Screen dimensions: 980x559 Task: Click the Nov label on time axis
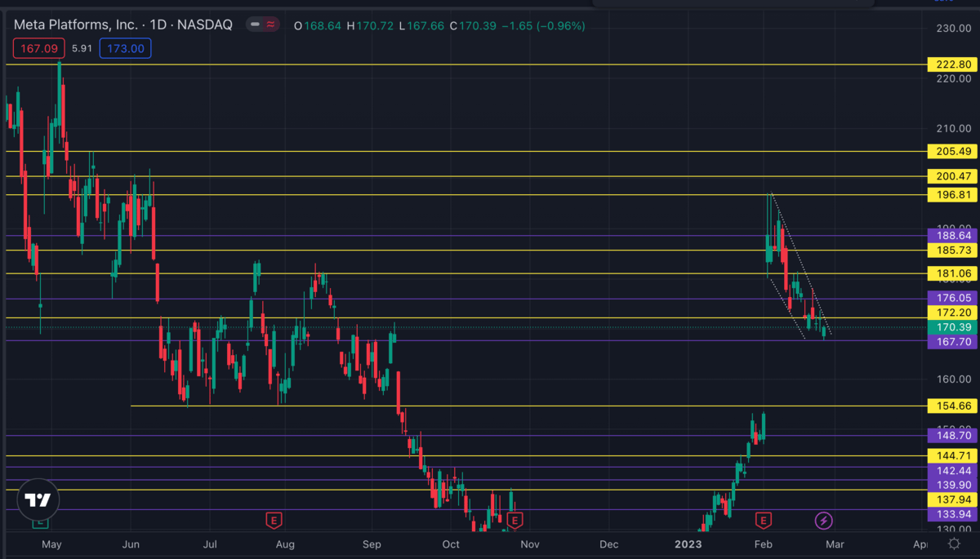530,543
